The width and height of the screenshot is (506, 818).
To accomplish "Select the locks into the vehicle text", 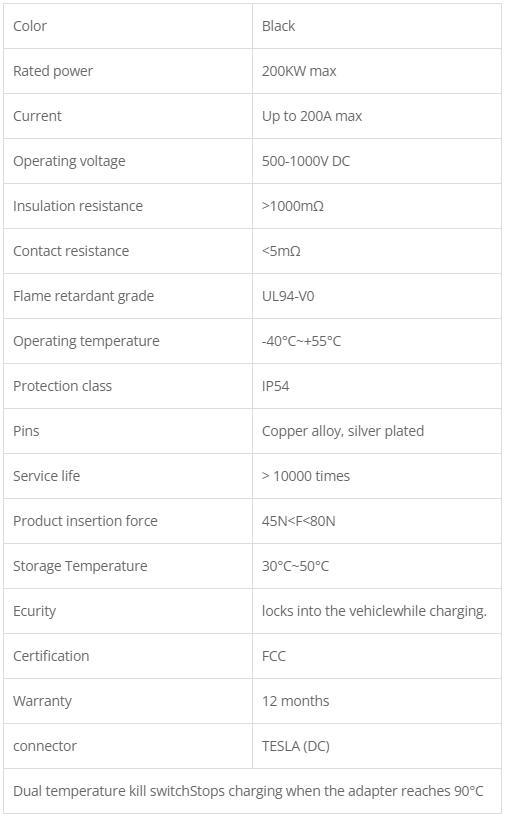I will pos(326,611).
